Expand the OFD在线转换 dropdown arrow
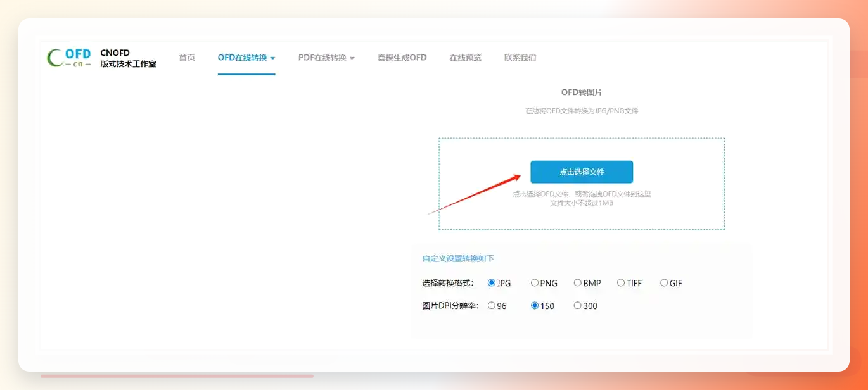 coord(272,58)
